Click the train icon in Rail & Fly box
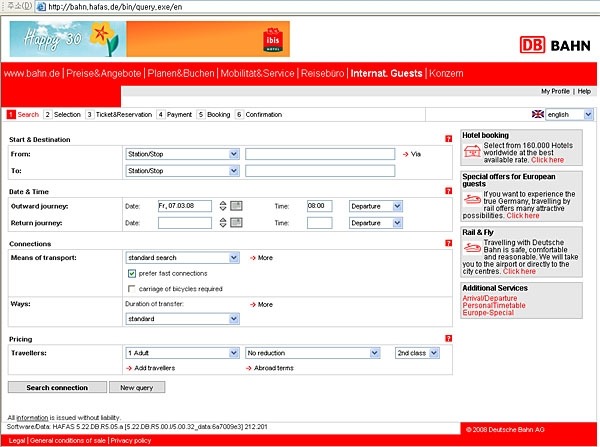The width and height of the screenshot is (600, 447). (x=472, y=248)
